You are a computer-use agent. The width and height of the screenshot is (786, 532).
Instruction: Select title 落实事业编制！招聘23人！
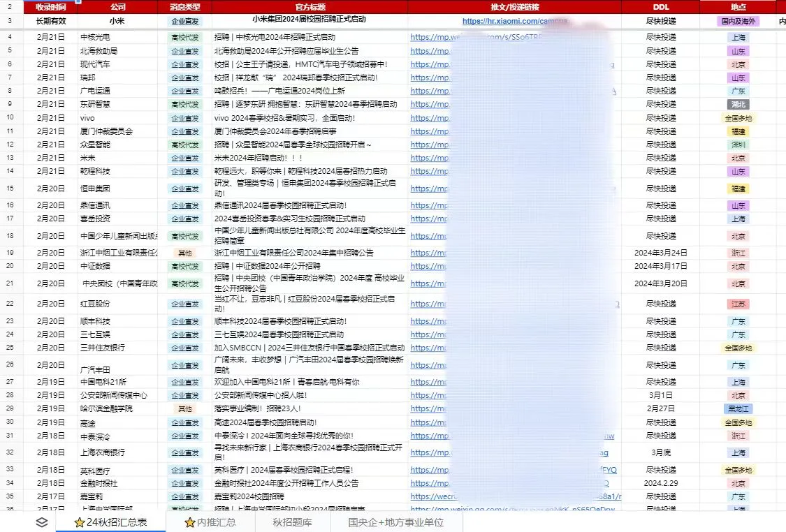(x=258, y=408)
